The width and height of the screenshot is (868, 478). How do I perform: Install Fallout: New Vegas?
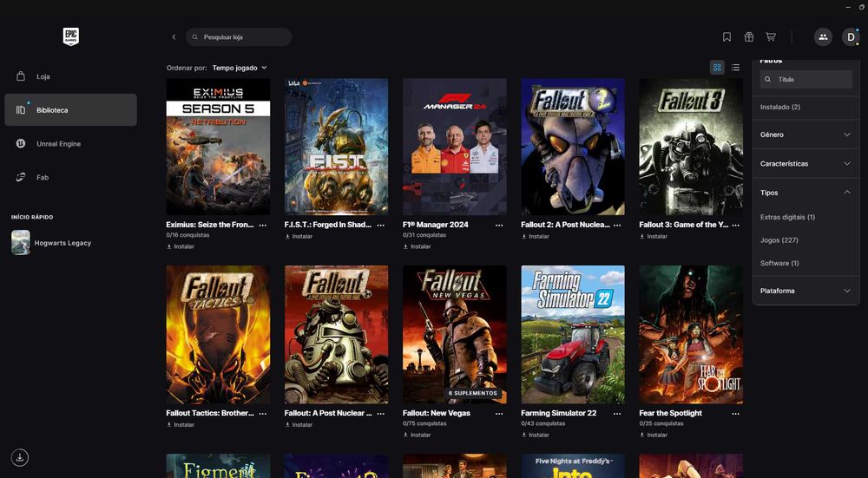417,435
